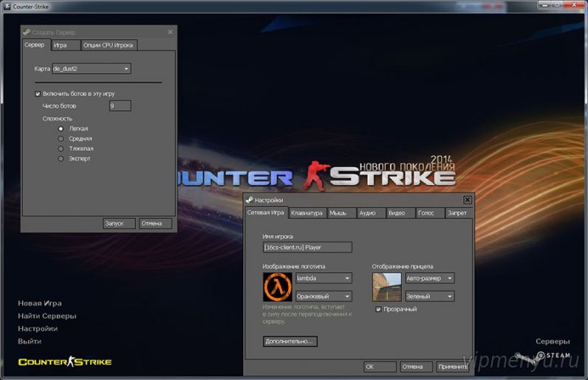The image size is (588, 380).
Task: Select Тяжелая difficulty radio button
Action: [61, 149]
